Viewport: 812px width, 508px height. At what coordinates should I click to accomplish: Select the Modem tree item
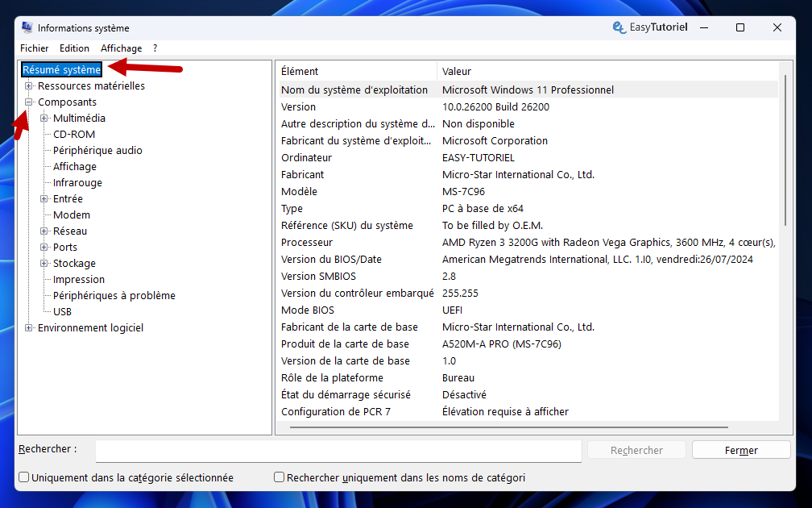tap(72, 215)
